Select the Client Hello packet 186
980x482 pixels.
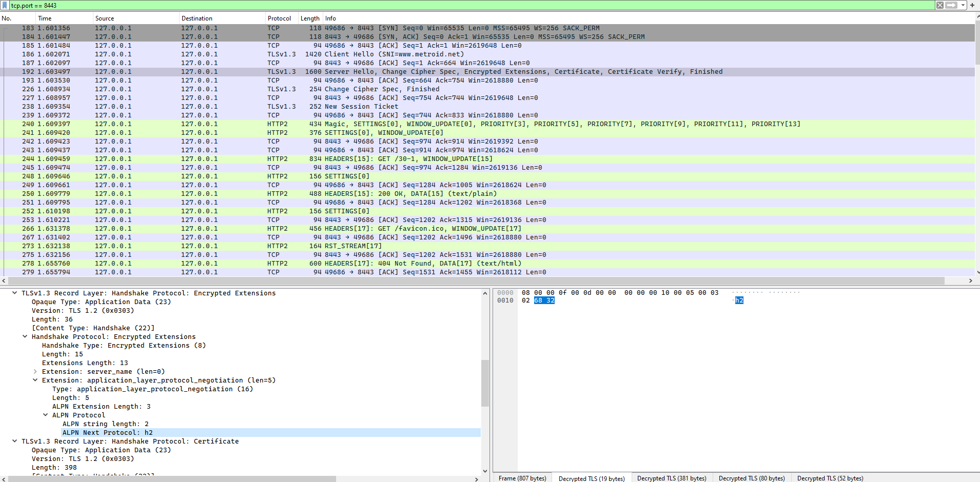(x=487, y=54)
